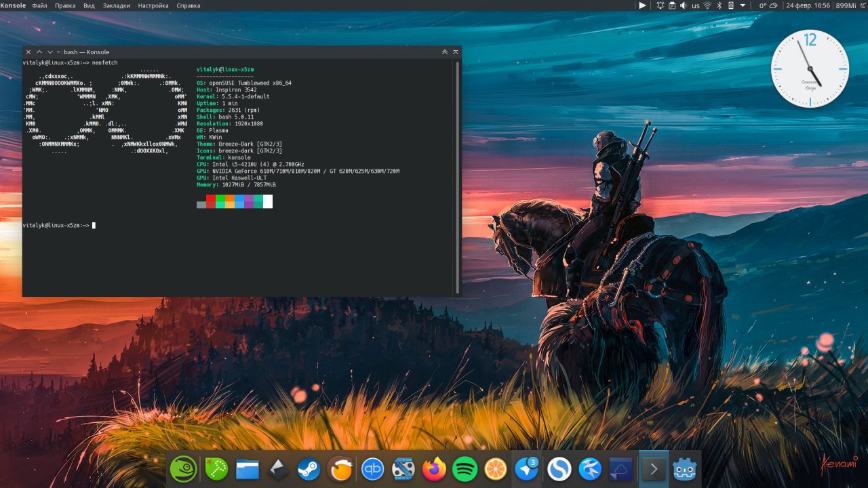
Task: Open the Wi-Fi network tray icon
Action: (707, 5)
